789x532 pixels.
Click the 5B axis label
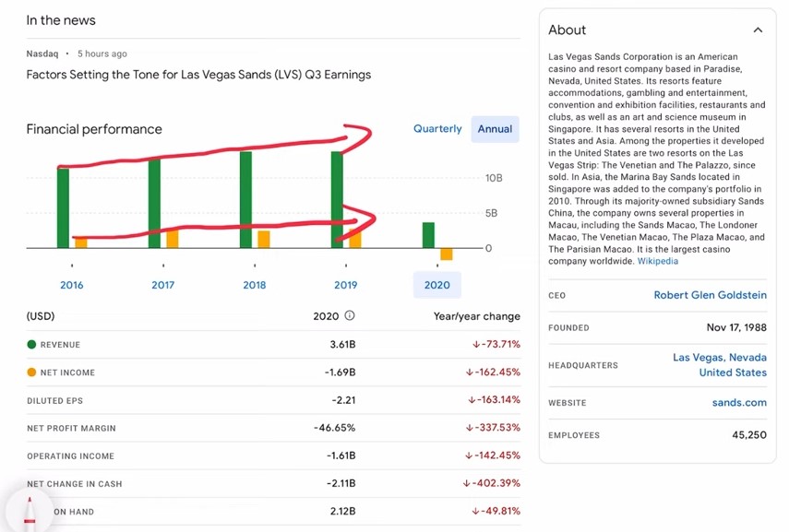click(491, 213)
